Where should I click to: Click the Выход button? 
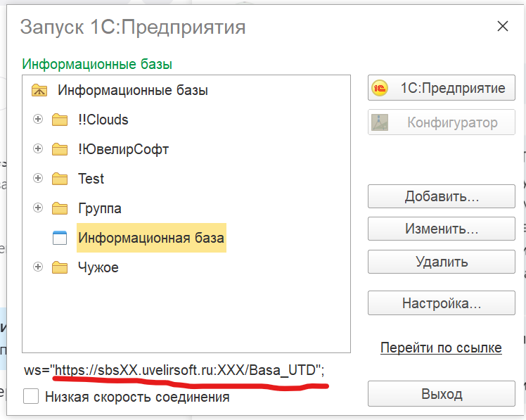[x=441, y=394]
